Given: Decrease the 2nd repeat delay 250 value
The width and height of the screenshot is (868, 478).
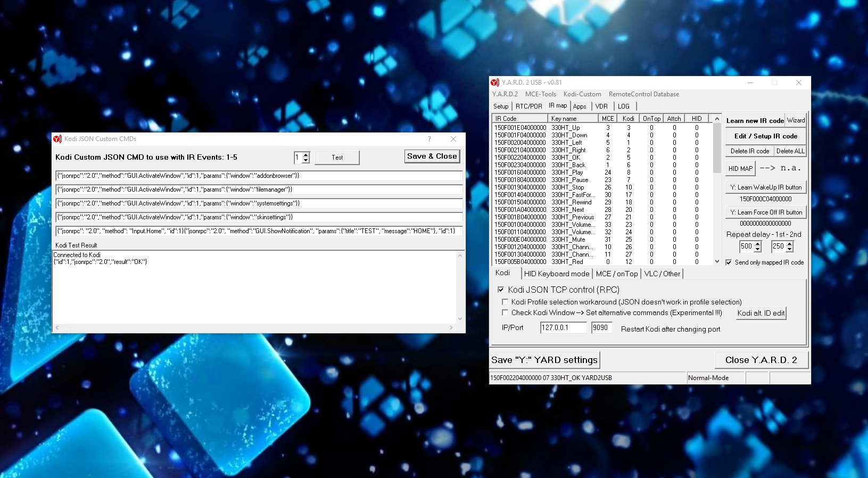Looking at the screenshot, I should 790,249.
